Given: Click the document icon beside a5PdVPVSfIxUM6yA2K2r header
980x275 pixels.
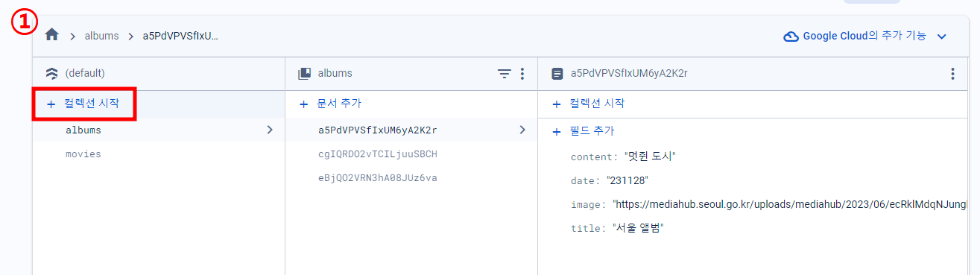Looking at the screenshot, I should tap(557, 74).
